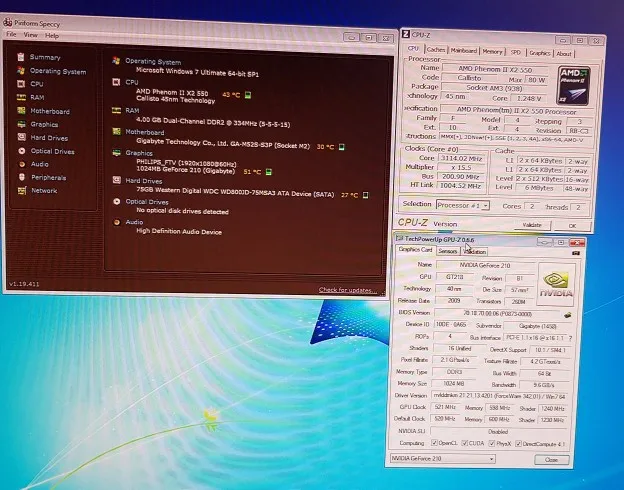Click the Multiplier x 15.5 value in CPU-Z
Viewport: 624px width, 490px height.
[460, 167]
